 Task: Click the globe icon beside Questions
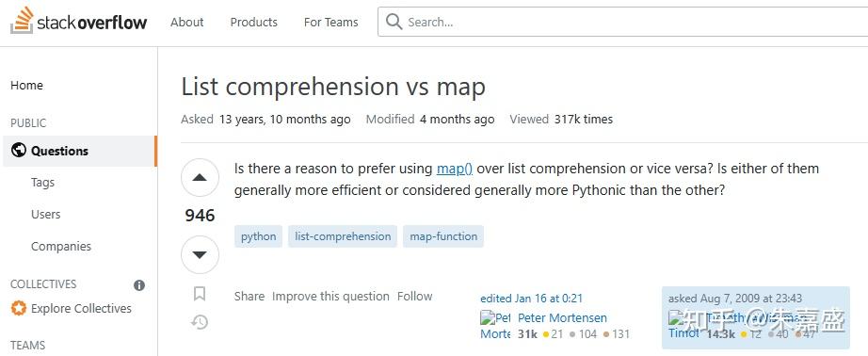tap(18, 151)
